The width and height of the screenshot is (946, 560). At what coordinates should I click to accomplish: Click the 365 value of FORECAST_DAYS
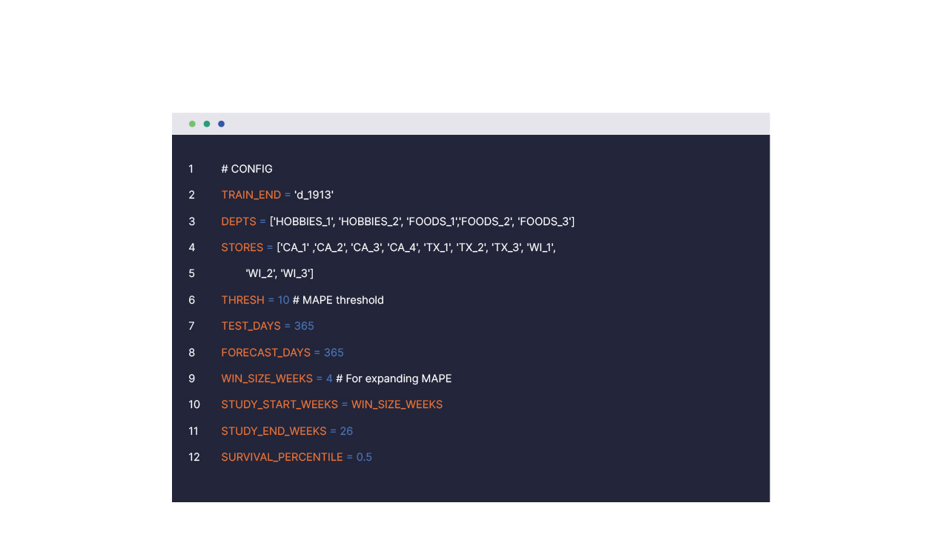pyautogui.click(x=334, y=353)
